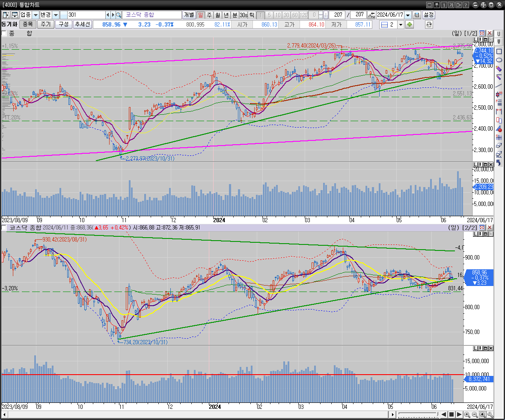Click the tick count spinner next to 0

pos(321,15)
